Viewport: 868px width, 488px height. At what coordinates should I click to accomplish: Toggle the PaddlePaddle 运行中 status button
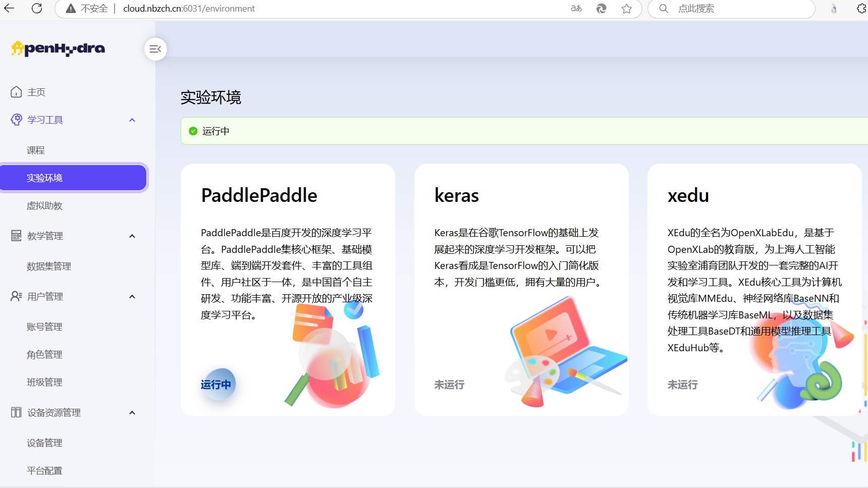click(x=217, y=385)
